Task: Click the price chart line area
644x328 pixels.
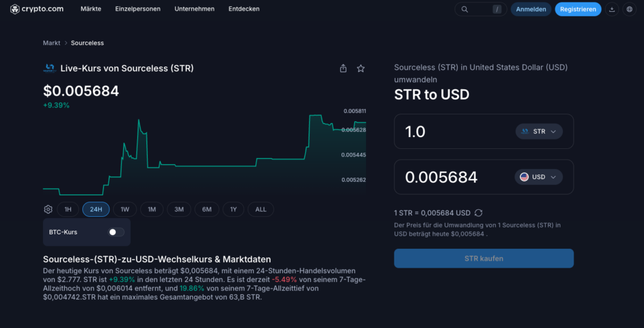Action: point(204,155)
